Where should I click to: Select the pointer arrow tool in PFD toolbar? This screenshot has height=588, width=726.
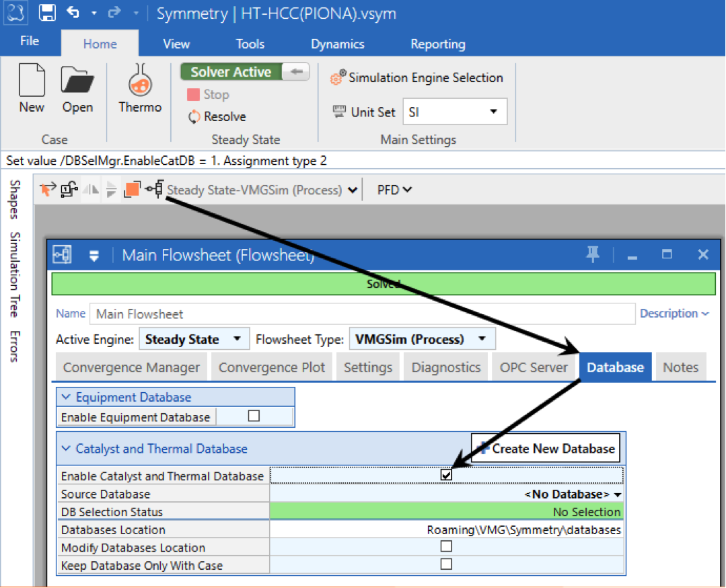click(48, 189)
